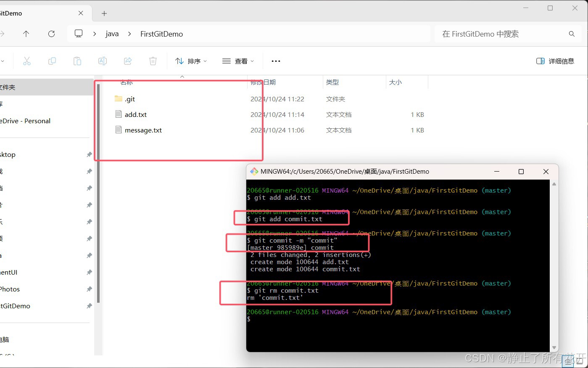The width and height of the screenshot is (588, 368).
Task: Open the 查看 view dropdown
Action: tap(238, 61)
